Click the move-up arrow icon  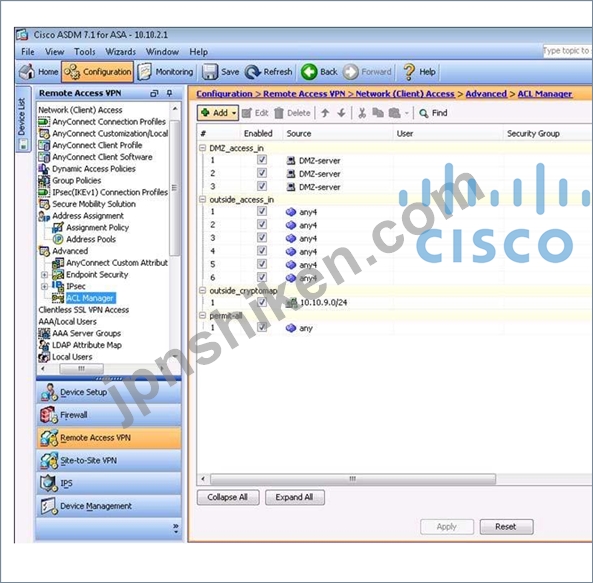(325, 113)
